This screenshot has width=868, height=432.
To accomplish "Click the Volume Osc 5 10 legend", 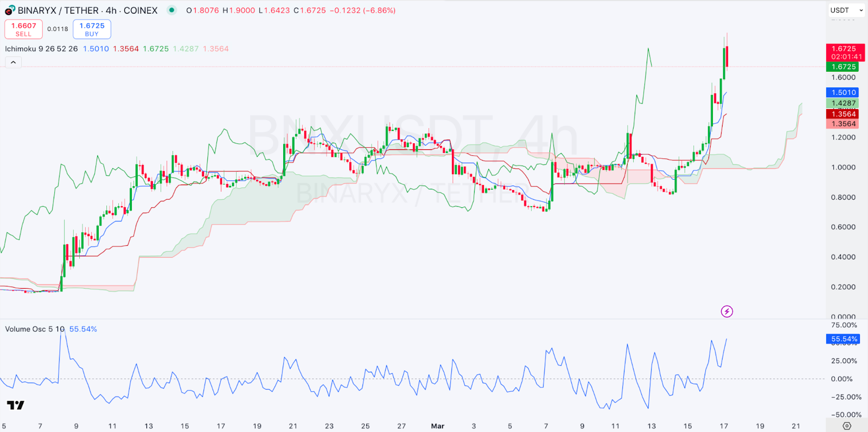I will click(35, 329).
